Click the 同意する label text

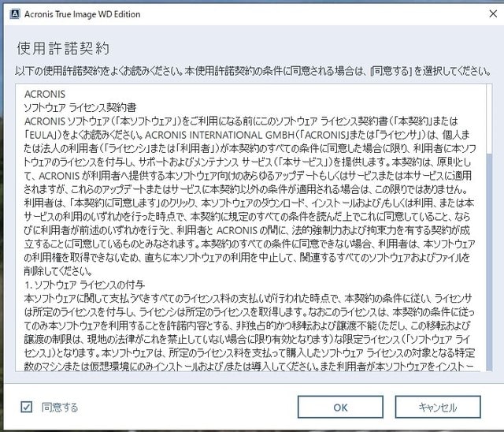(x=60, y=408)
